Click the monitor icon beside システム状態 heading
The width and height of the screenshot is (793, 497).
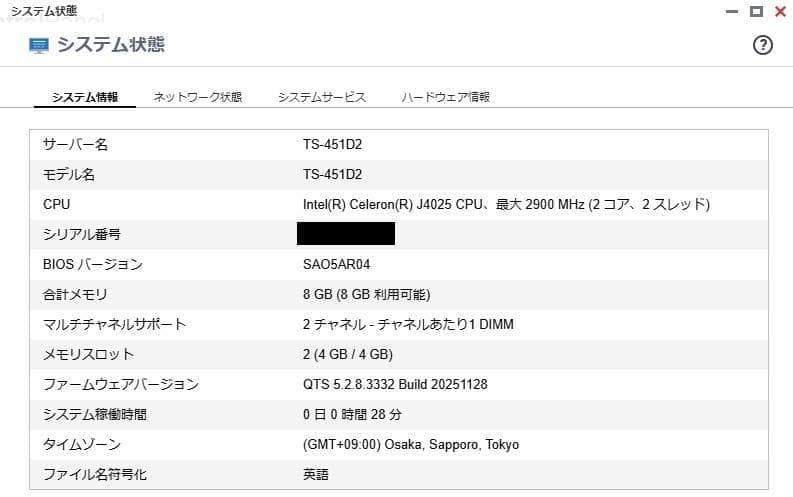(39, 46)
